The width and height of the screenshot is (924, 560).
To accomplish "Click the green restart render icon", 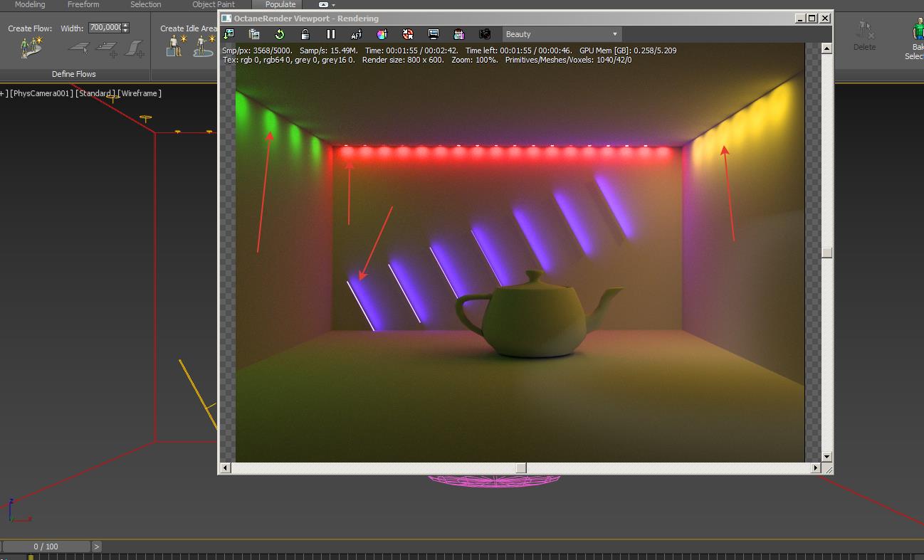I will pos(280,34).
